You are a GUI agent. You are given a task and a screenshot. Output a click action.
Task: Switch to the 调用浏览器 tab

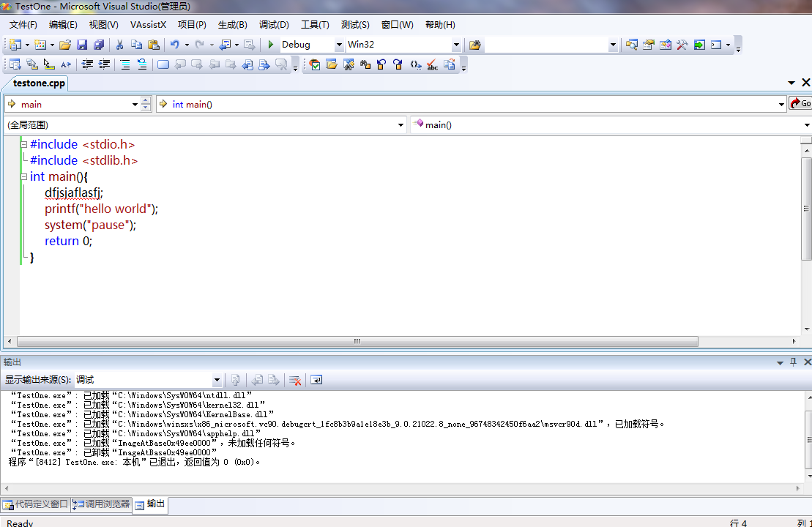[102, 504]
